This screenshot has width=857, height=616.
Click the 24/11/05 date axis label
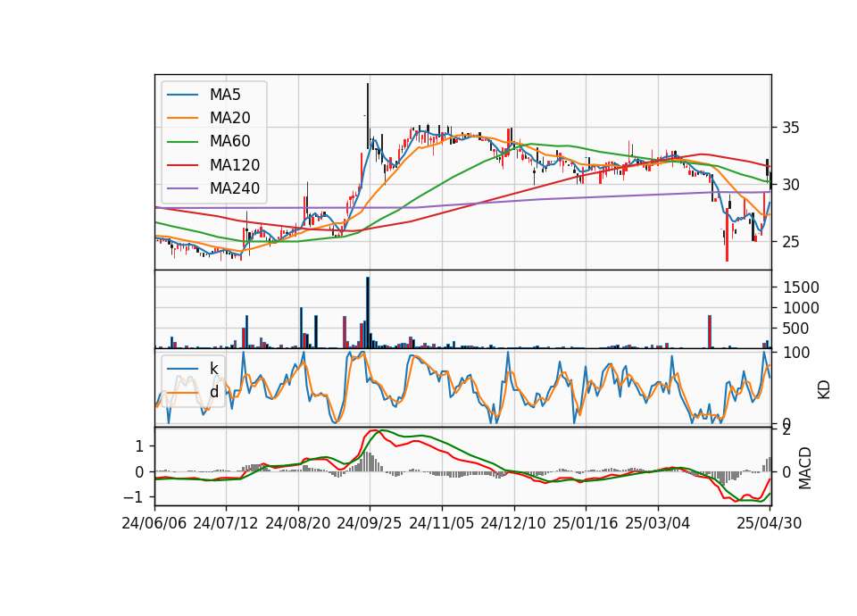point(442,523)
